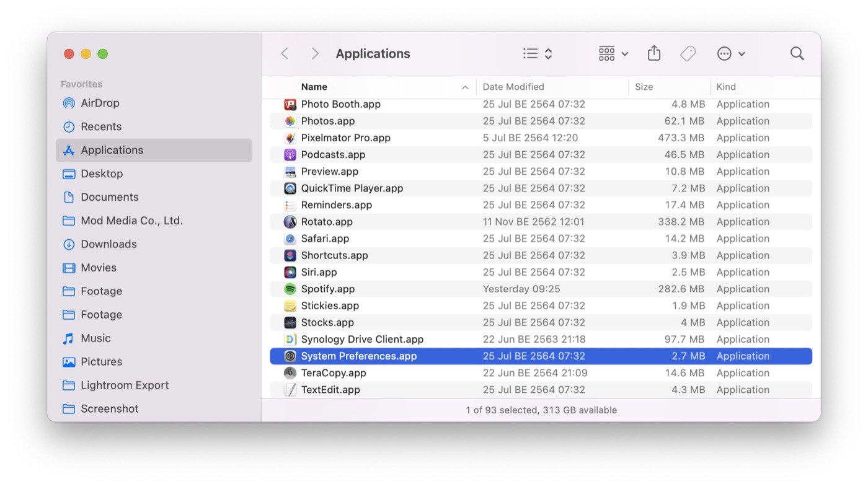Click the System Preferences.app icon
The width and height of the screenshot is (868, 484).
pyautogui.click(x=291, y=356)
